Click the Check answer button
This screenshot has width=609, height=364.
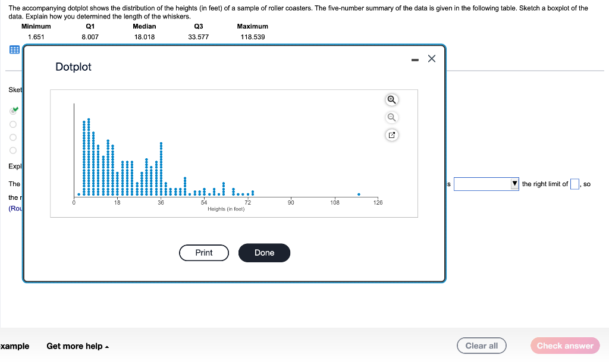(564, 346)
